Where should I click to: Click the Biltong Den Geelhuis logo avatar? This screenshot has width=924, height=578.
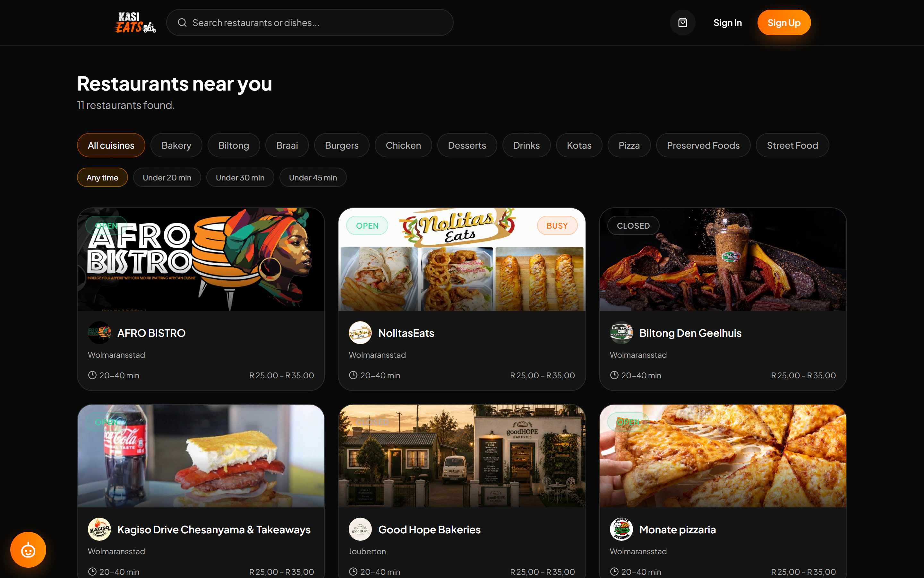tap(621, 333)
